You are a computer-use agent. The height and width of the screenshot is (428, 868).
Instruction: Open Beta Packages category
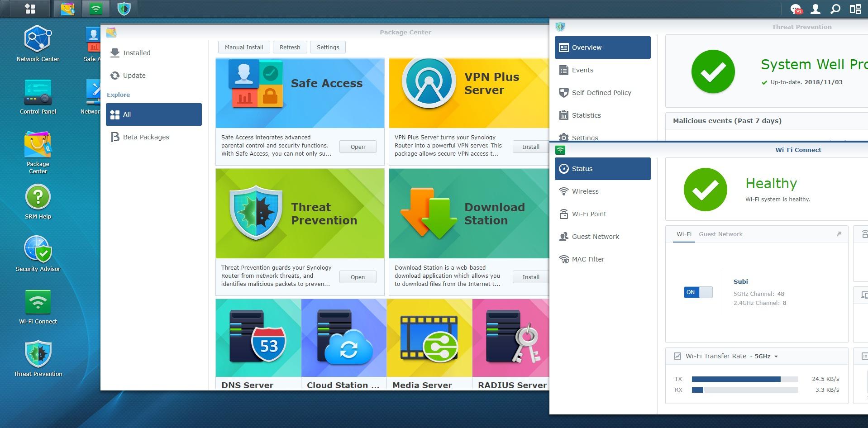pos(154,137)
